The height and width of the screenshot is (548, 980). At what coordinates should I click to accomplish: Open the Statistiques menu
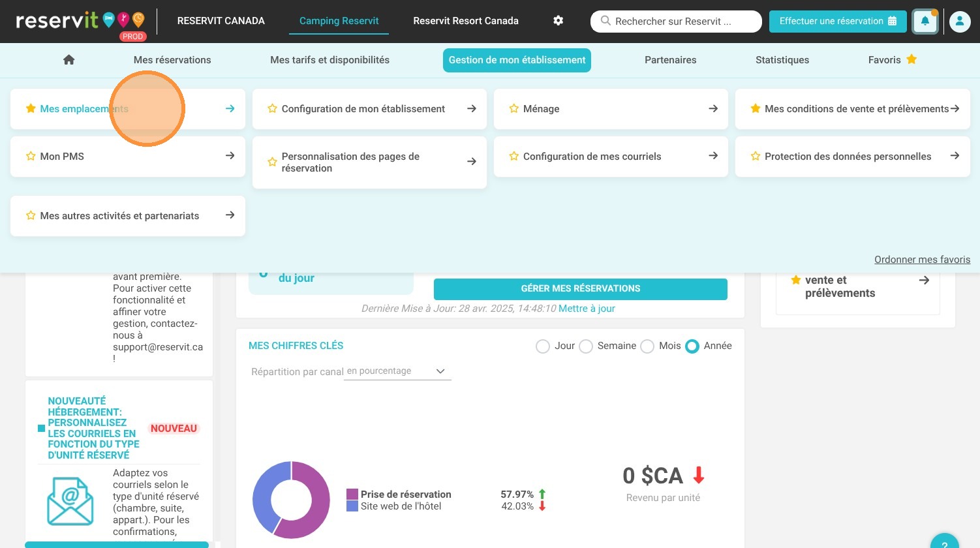782,60
